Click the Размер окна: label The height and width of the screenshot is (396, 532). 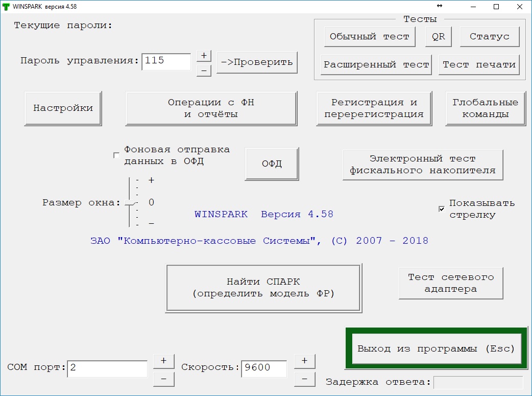[81, 203]
